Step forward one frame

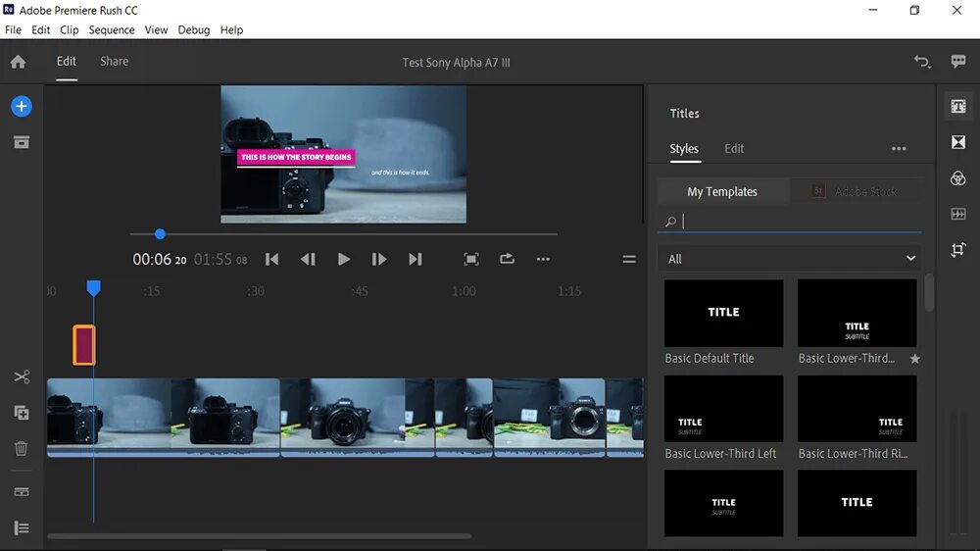(x=379, y=259)
